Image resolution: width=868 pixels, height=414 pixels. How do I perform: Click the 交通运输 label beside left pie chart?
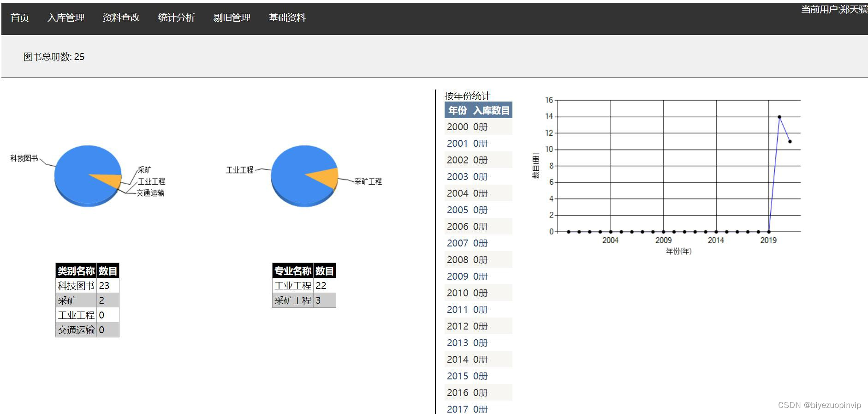coord(150,193)
